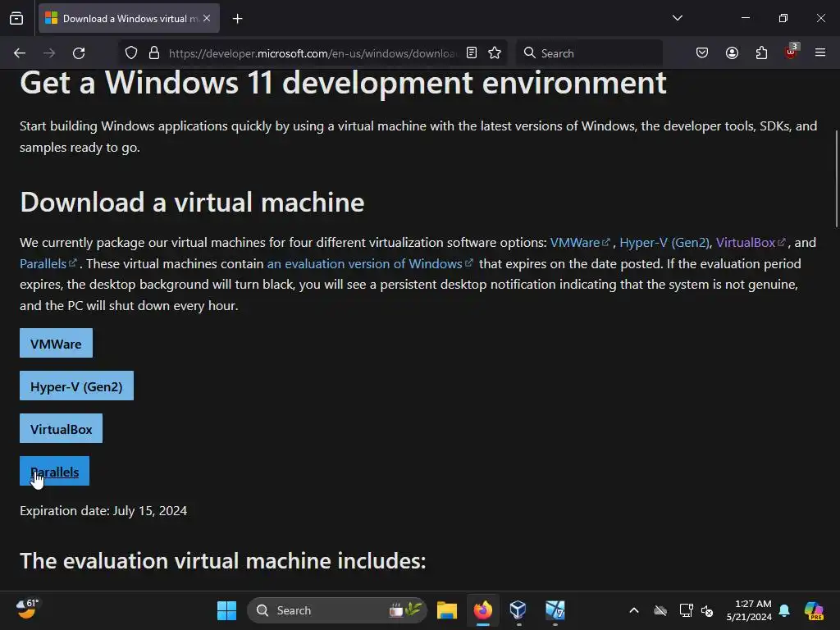The height and width of the screenshot is (630, 840).
Task: Close the Download a Windows virtual machine tab
Action: pos(207,18)
